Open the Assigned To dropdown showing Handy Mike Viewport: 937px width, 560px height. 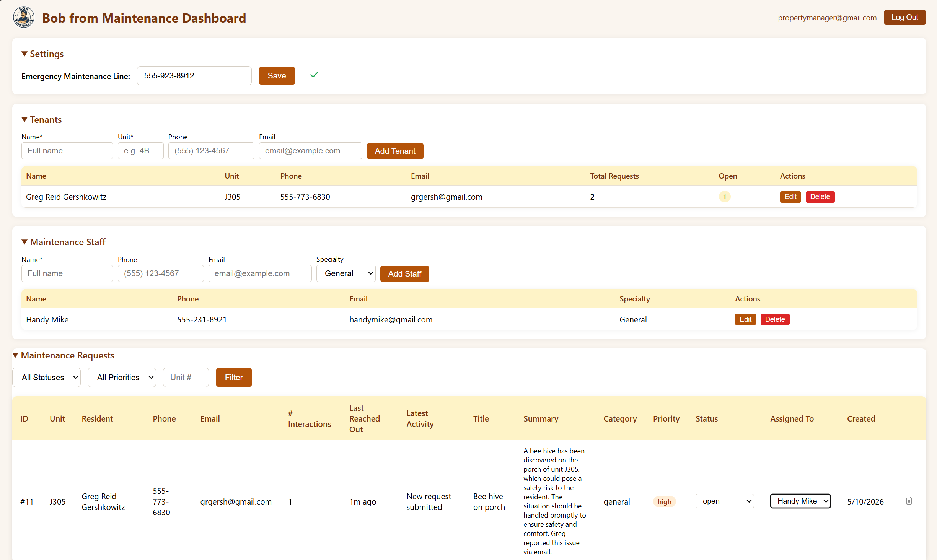pos(800,501)
